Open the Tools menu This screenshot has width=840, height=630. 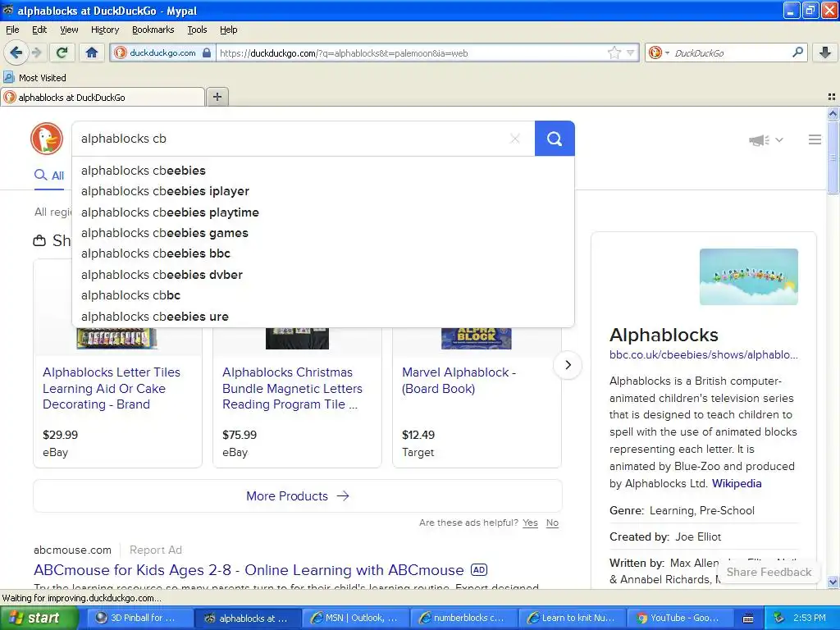(197, 30)
